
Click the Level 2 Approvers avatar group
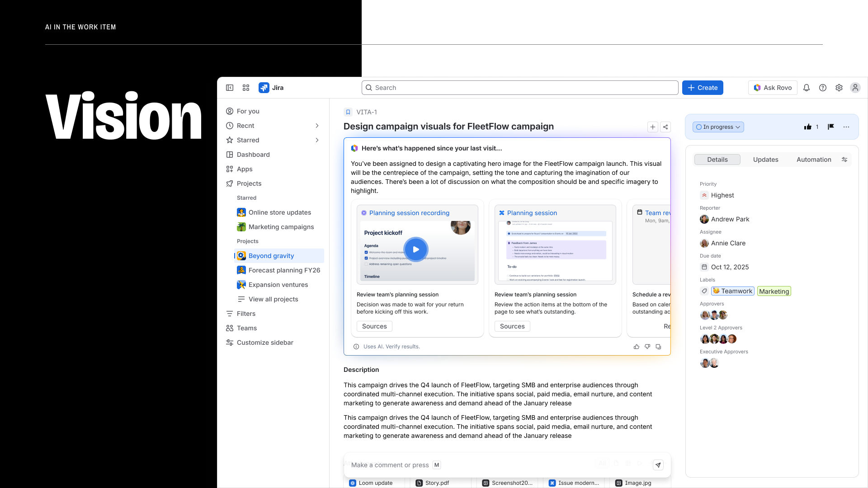(x=718, y=339)
